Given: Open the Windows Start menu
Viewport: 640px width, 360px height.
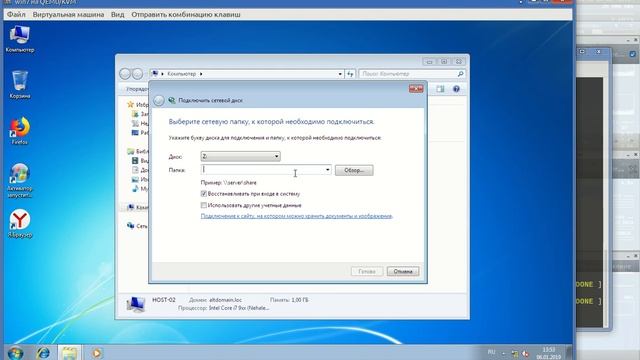Looking at the screenshot, I should pyautogui.click(x=15, y=353).
